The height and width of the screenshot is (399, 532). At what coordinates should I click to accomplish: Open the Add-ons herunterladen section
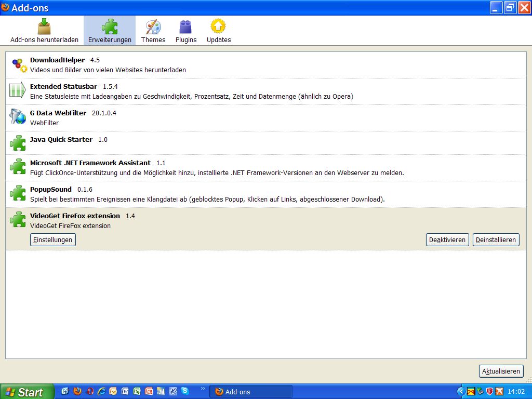click(x=44, y=31)
